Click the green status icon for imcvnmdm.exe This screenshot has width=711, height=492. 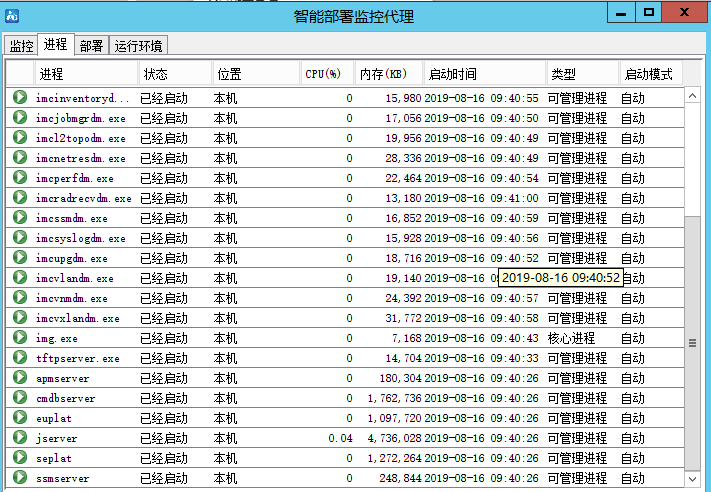pos(20,297)
